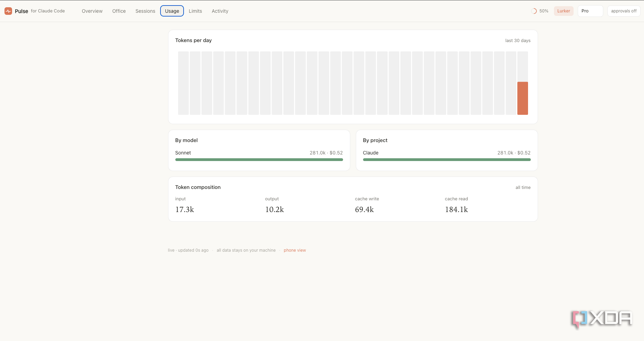
Task: Click the Claude project usage bar
Action: 447,160
